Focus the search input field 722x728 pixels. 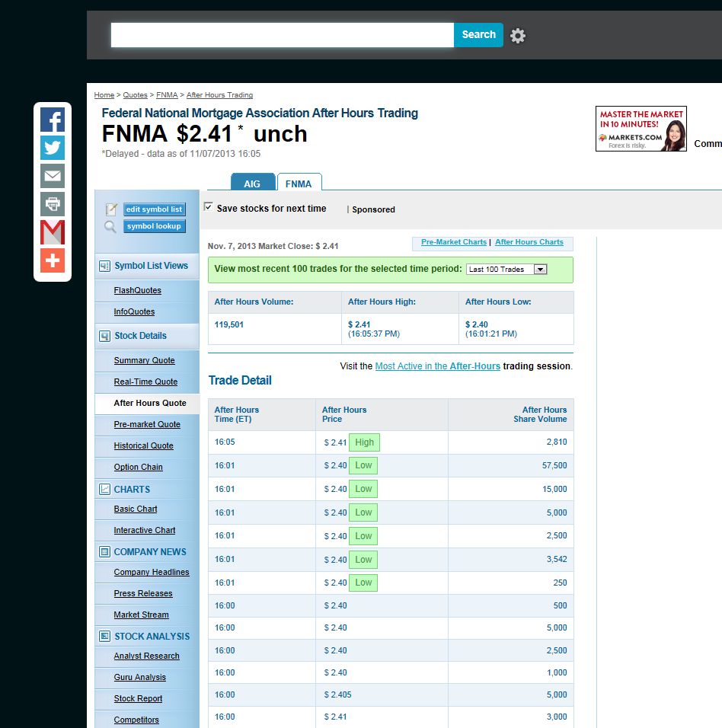[x=283, y=35]
